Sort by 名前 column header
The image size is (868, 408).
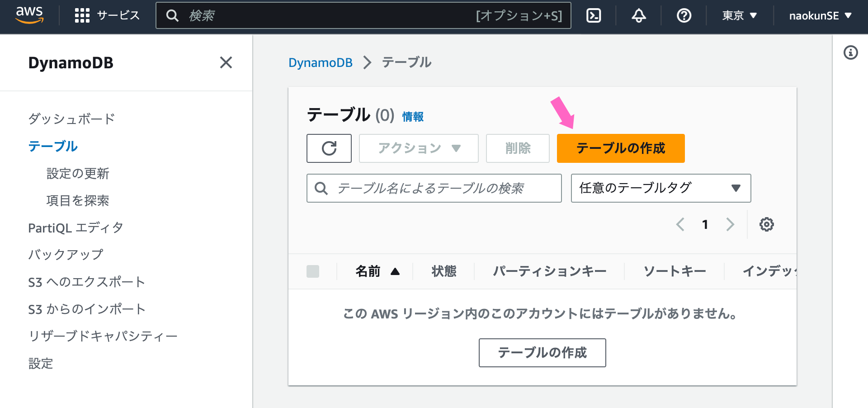[x=377, y=271]
